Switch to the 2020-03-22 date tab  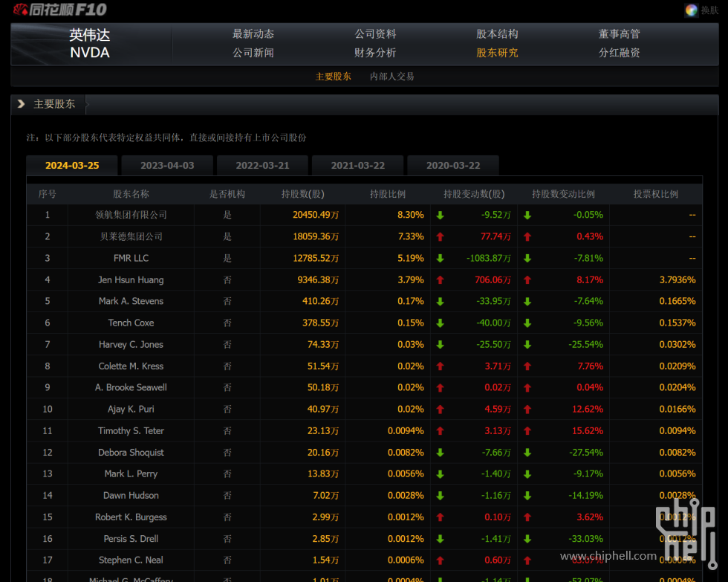click(453, 165)
